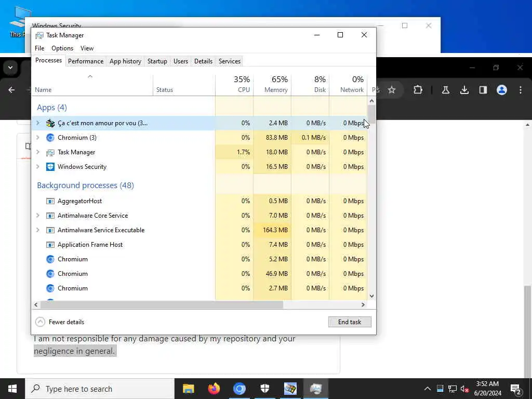This screenshot has width=532, height=399.
Task: Open Chrome Labs flask icon
Action: tap(445, 90)
